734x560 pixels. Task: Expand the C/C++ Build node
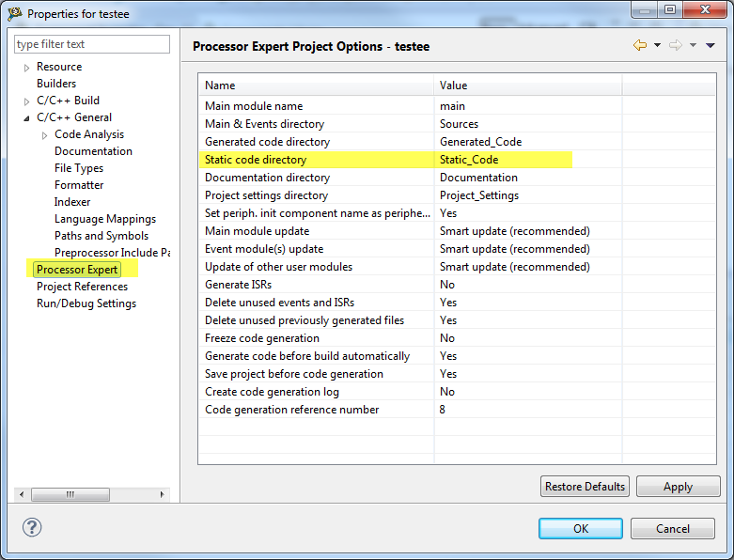click(26, 101)
